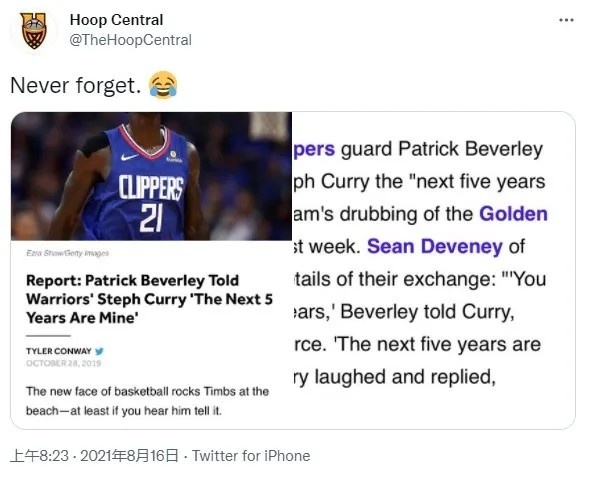Open the Hoop Central profile avatar
Image resolution: width=589 pixels, height=480 pixels.
click(33, 30)
